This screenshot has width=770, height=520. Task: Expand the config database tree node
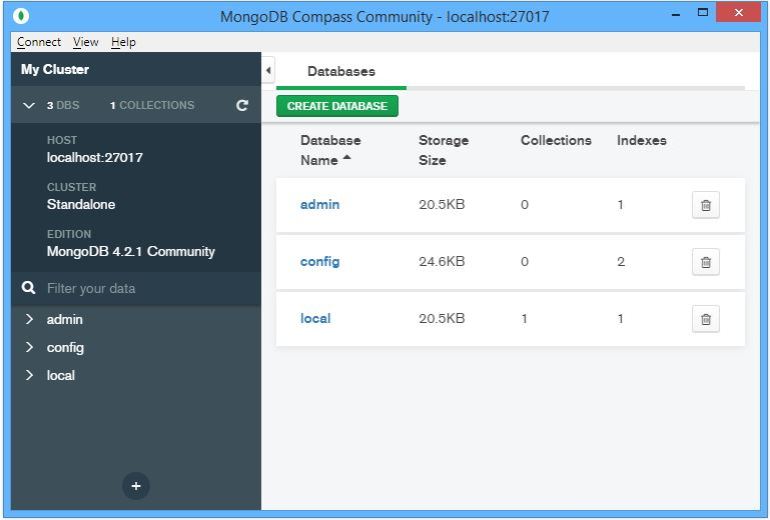pyautogui.click(x=30, y=348)
